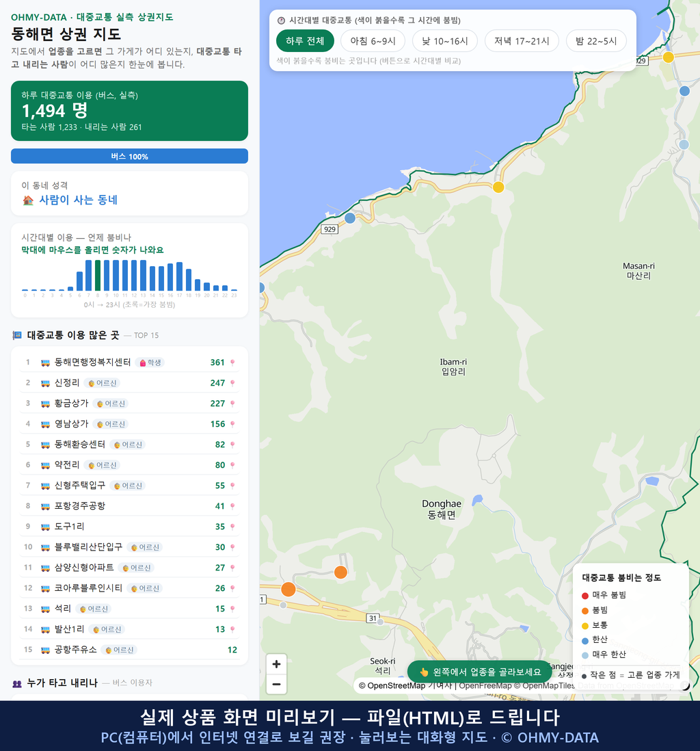This screenshot has height=751, width=700.
Task: Locate 영남상가 via its pin icon
Action: pyautogui.click(x=232, y=424)
